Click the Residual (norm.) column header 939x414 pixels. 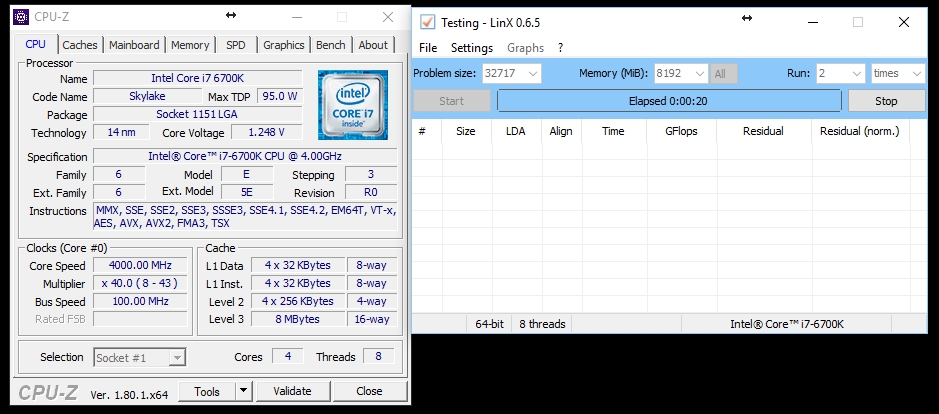(860, 131)
